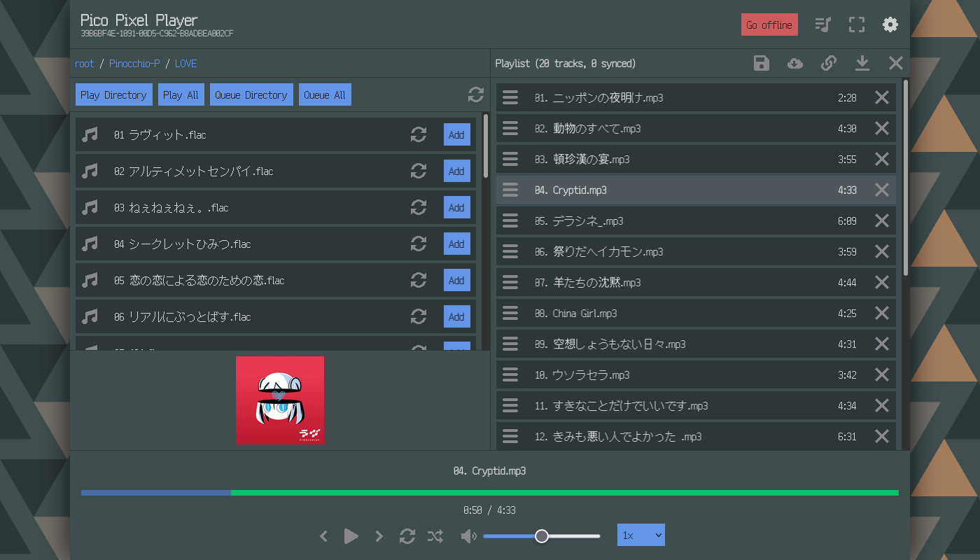Copy playlist link chain icon
This screenshot has height=560, width=980.
coord(829,64)
